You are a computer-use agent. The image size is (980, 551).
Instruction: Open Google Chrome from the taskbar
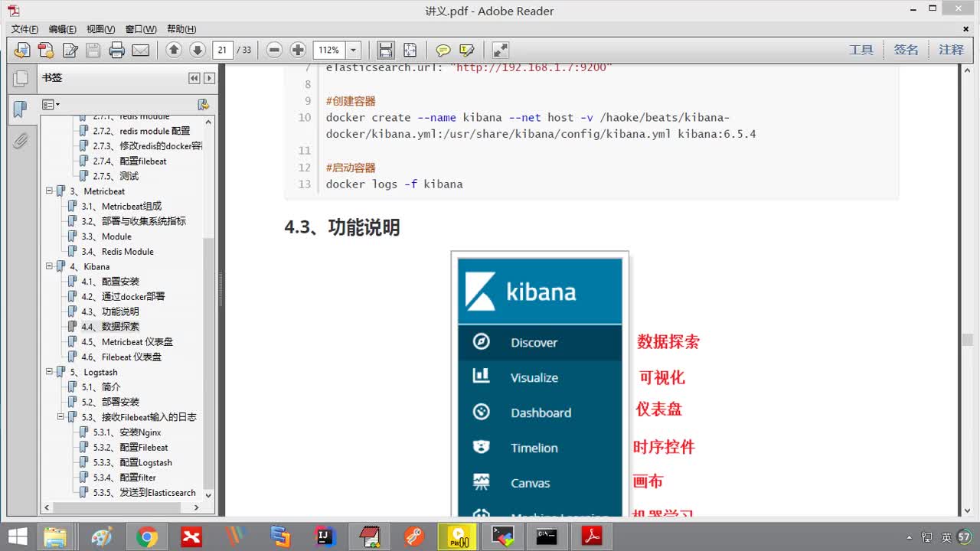[x=146, y=537]
